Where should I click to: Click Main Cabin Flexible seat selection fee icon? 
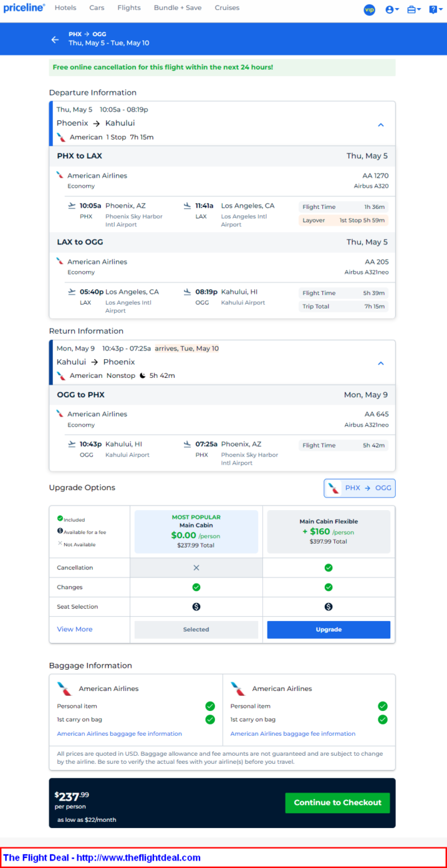[328, 607]
